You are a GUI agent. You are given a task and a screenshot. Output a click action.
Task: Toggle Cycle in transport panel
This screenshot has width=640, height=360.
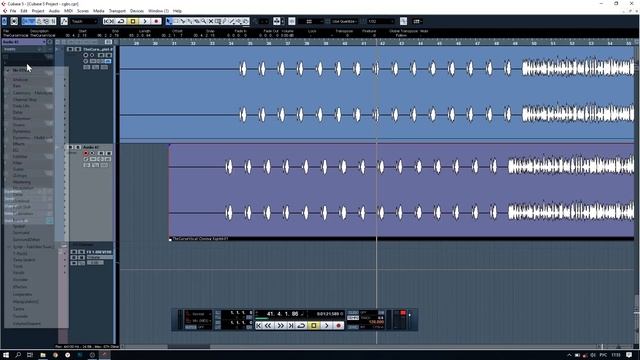click(301, 326)
